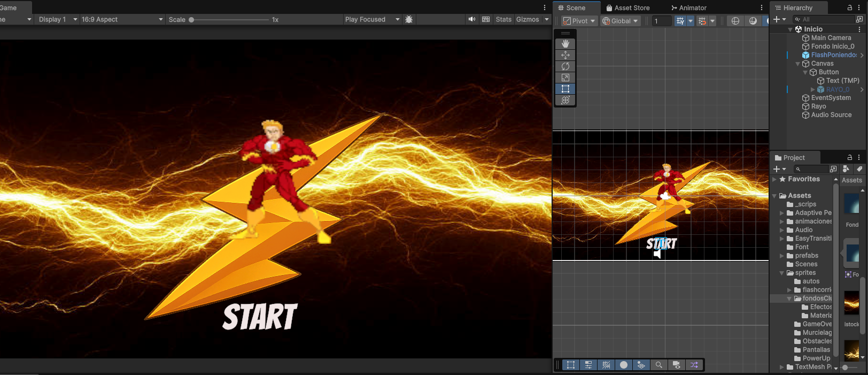Toggle scene overlay sliders button
The image size is (868, 375).
588,365
